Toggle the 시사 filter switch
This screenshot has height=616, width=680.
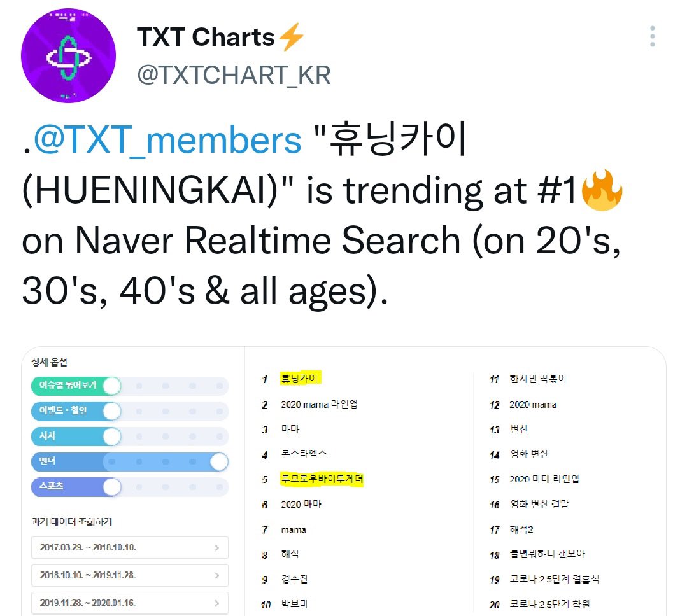(x=130, y=436)
